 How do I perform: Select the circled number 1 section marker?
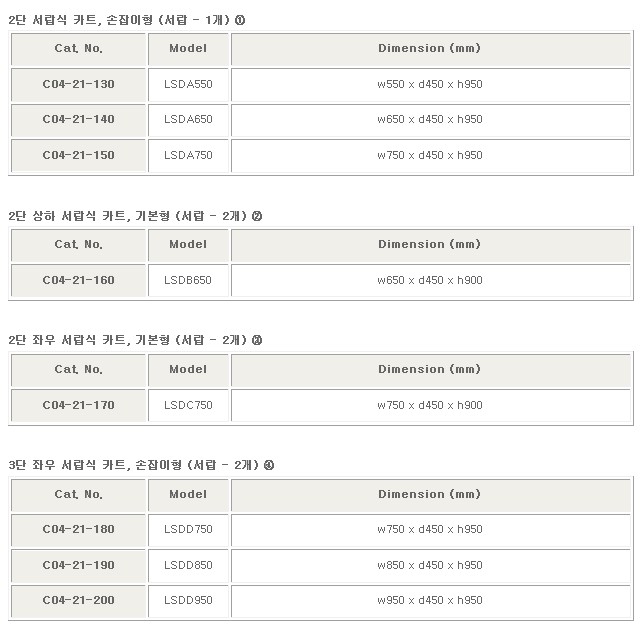(240, 20)
